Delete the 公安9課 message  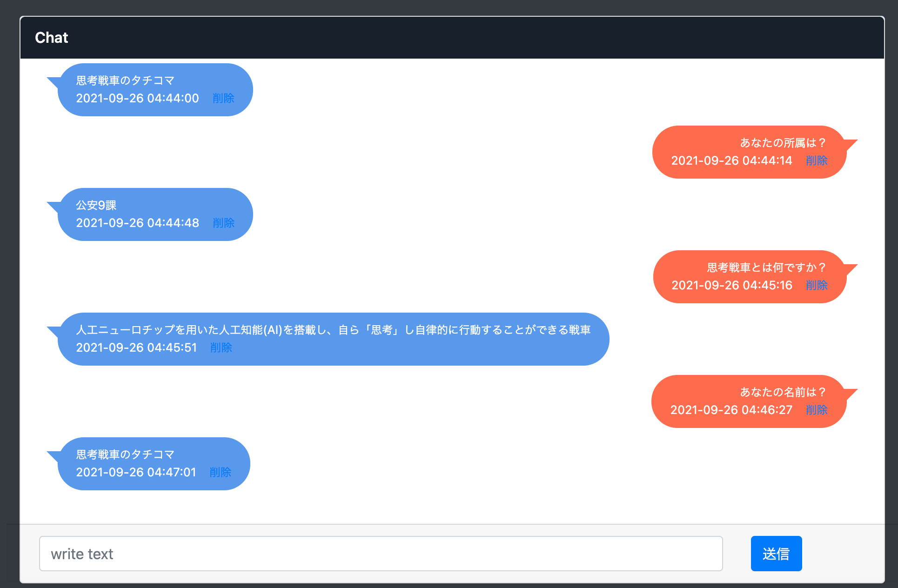pyautogui.click(x=223, y=223)
